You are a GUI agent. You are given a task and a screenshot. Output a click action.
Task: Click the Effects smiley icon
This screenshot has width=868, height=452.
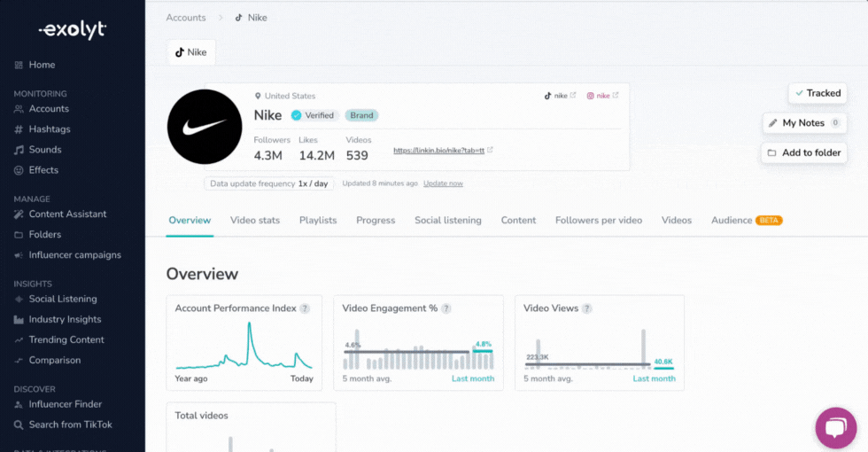pyautogui.click(x=19, y=170)
